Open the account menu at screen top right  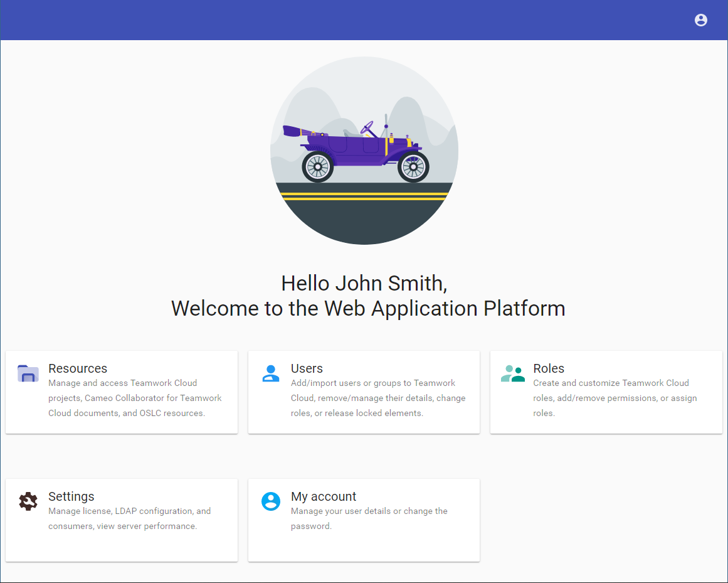coord(700,20)
